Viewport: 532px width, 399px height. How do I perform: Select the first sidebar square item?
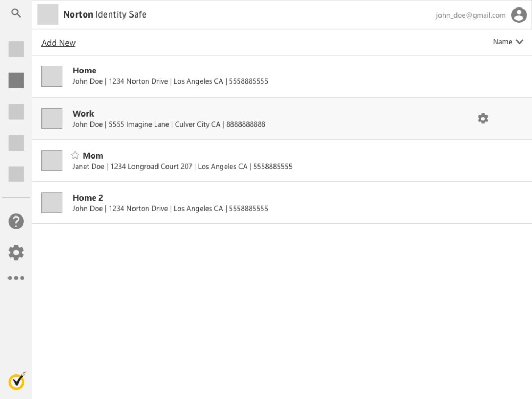tap(16, 49)
